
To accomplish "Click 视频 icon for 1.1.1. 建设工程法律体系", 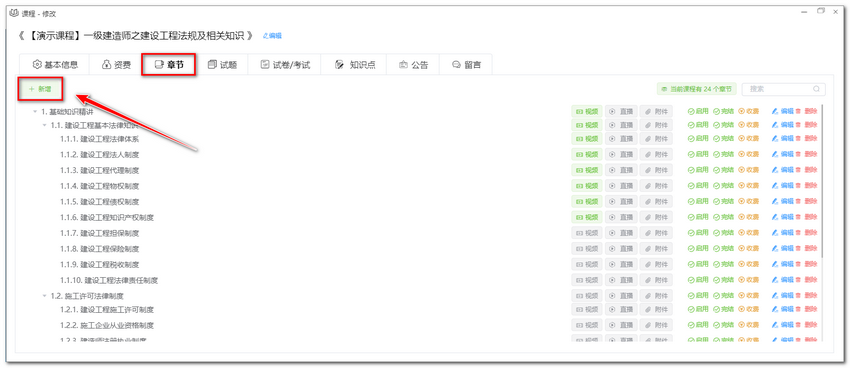I will pos(587,139).
